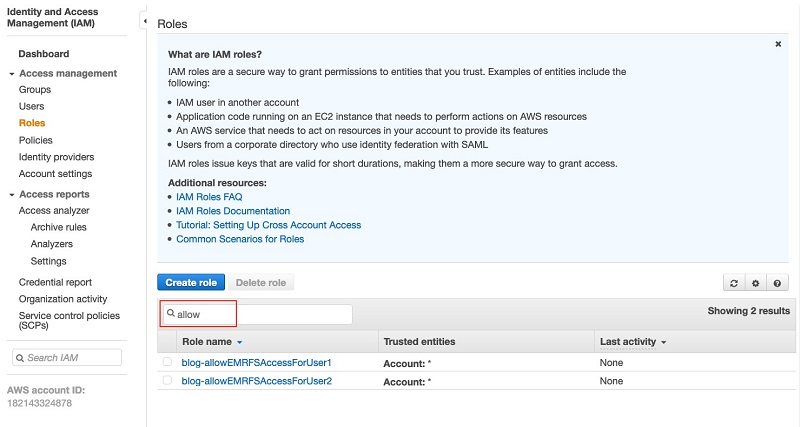Select Roles in the sidebar
800x427 pixels.
[x=32, y=123]
